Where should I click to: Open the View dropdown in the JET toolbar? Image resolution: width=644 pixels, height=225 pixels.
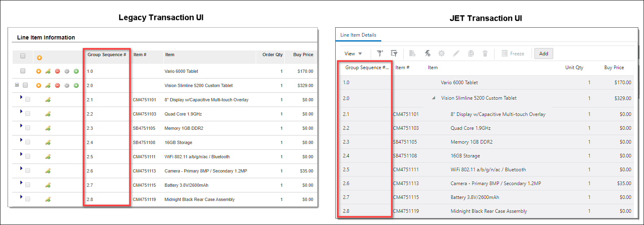(x=353, y=54)
